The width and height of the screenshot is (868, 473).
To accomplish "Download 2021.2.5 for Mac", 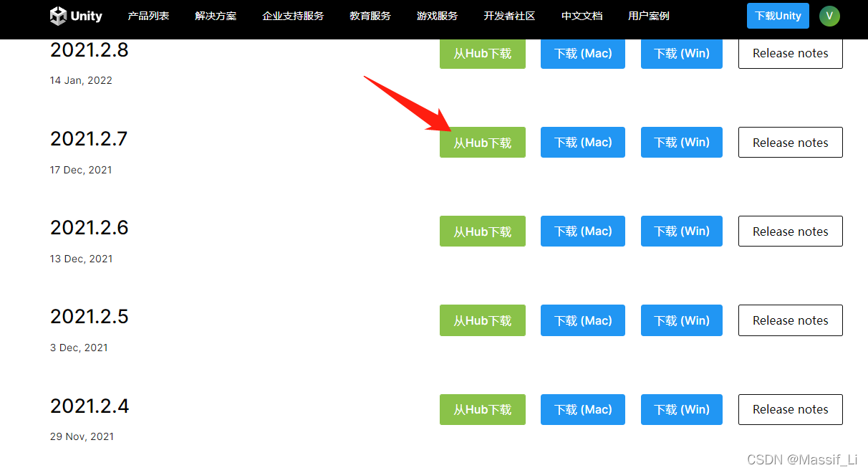I will [583, 320].
